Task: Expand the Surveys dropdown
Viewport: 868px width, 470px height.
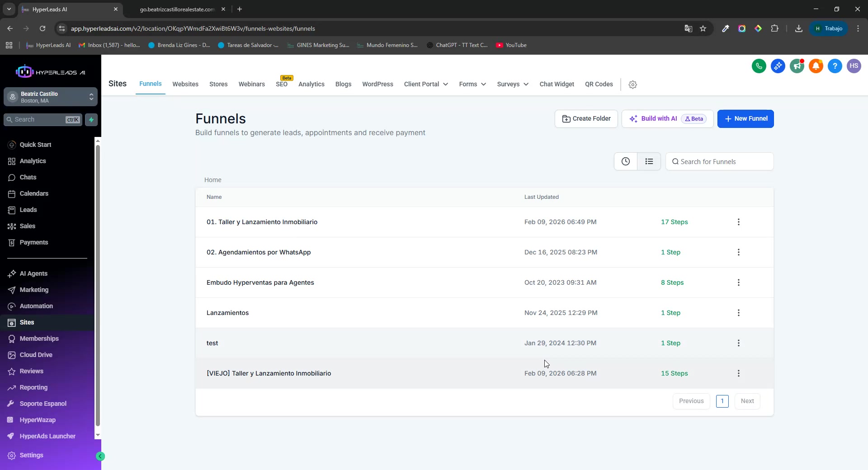Action: [x=513, y=84]
